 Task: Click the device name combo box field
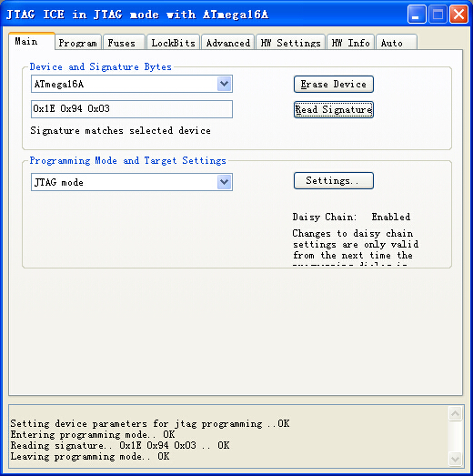(132, 84)
